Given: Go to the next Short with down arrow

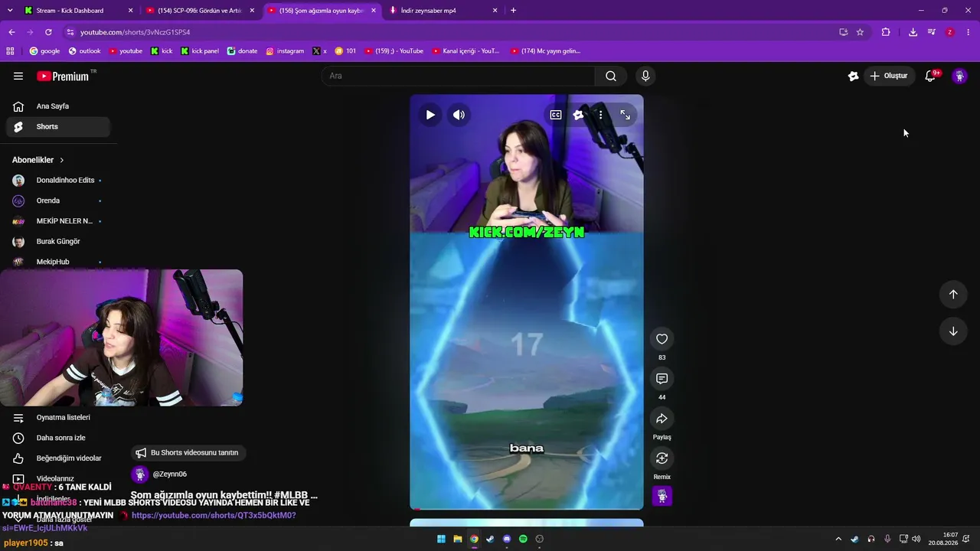Looking at the screenshot, I should (953, 331).
